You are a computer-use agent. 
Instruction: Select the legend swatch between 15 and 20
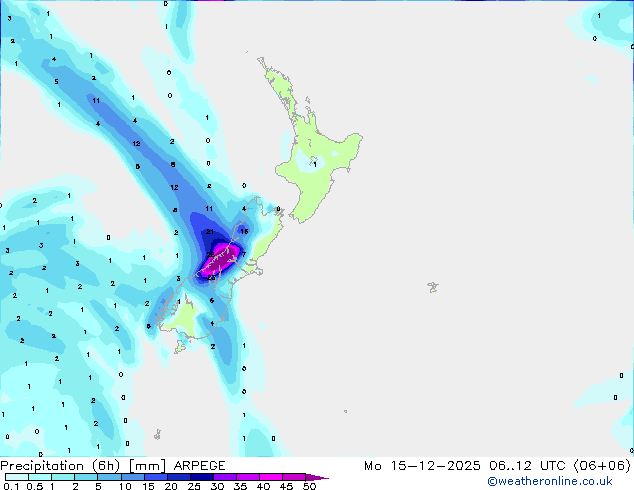155,477
